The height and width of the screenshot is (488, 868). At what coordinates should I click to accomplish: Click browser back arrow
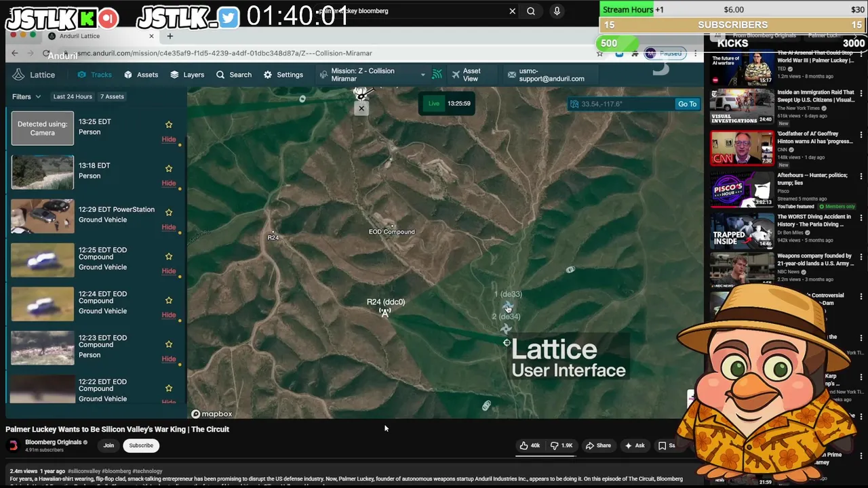click(15, 53)
